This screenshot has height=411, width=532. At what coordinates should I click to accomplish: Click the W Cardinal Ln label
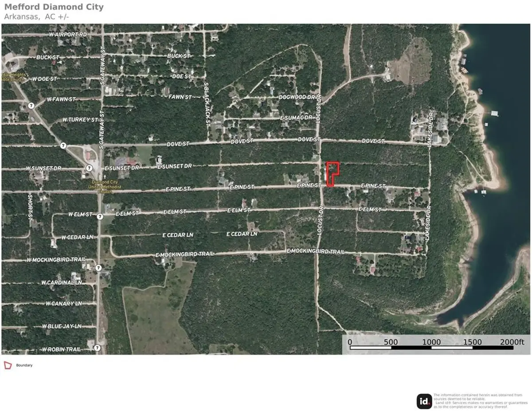coord(62,282)
